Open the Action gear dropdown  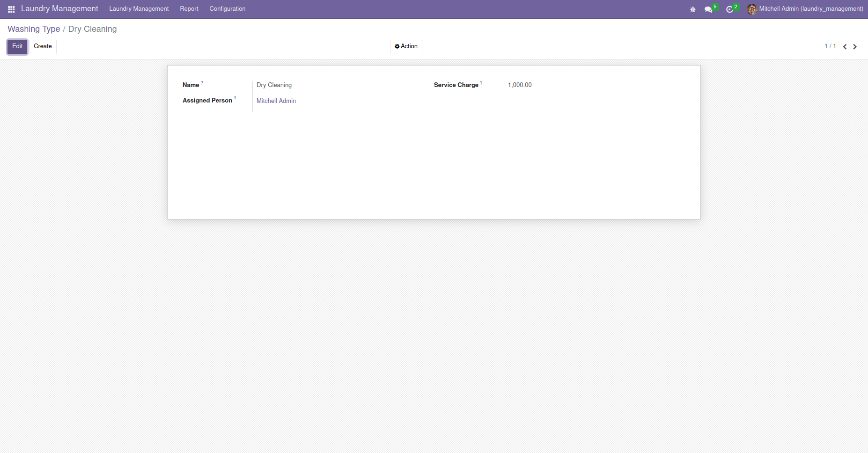406,47
